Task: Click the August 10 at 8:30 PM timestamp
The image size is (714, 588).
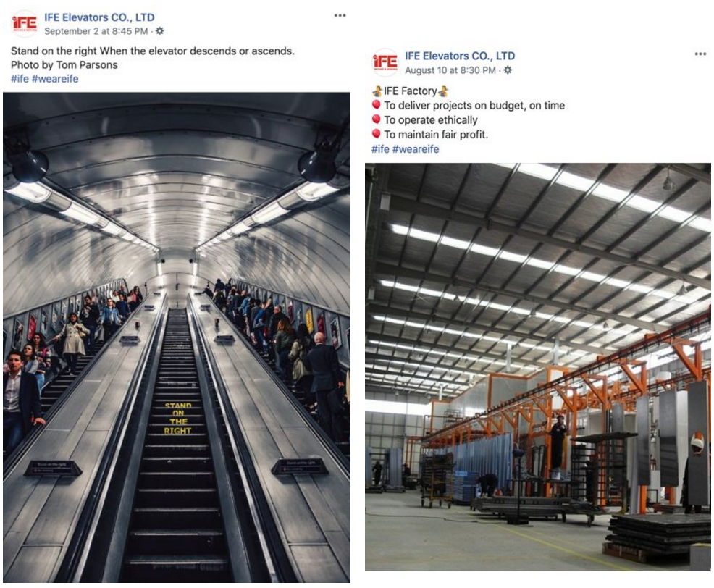Action: click(450, 70)
